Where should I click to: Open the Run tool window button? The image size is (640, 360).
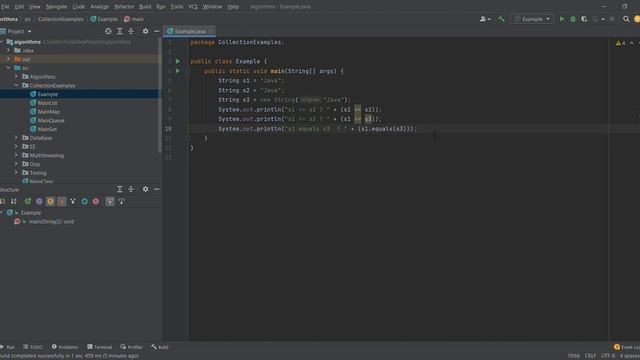coord(8,347)
